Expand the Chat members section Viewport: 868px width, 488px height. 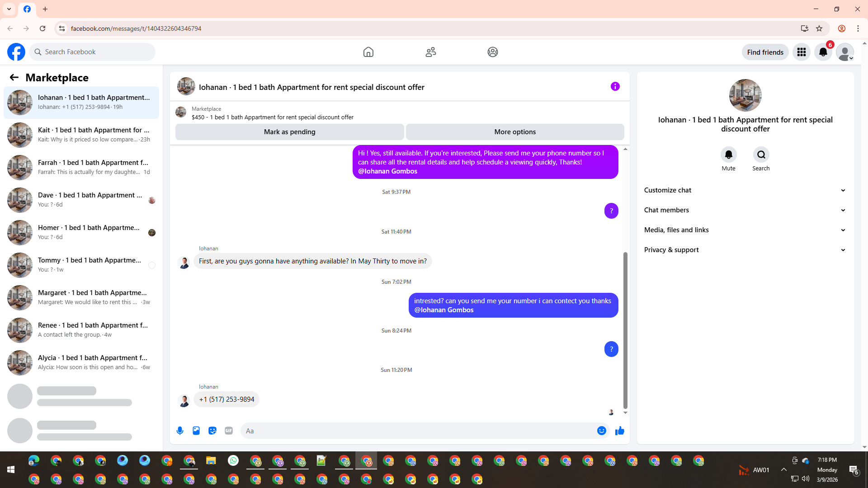click(745, 210)
